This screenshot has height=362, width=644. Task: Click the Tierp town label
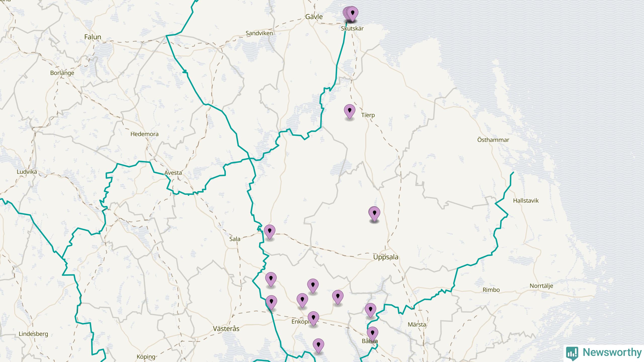(368, 115)
